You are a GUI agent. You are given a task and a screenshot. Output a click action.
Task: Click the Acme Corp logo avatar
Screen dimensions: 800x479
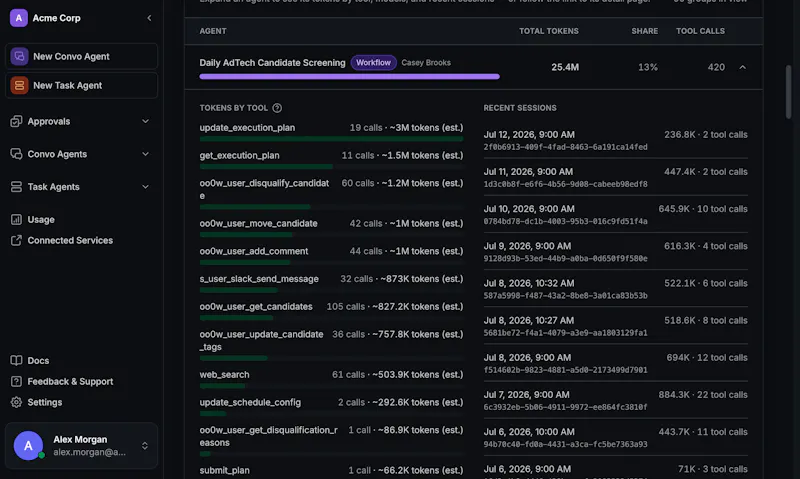(x=19, y=18)
